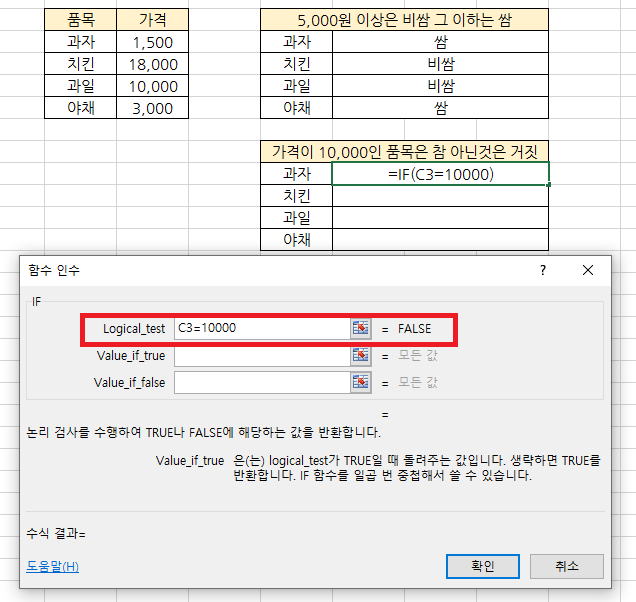Screen dimensions: 636x602
Task: Select the 가격 header cell
Action: coord(153,19)
